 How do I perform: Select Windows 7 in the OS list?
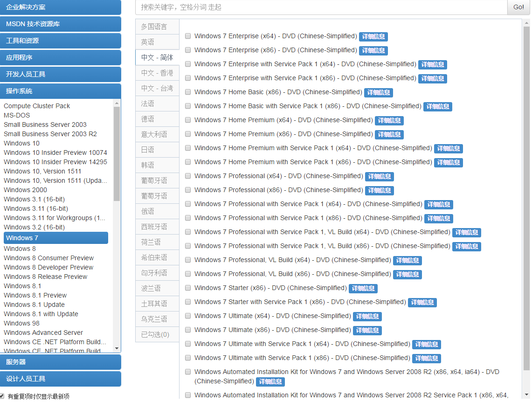click(56, 238)
